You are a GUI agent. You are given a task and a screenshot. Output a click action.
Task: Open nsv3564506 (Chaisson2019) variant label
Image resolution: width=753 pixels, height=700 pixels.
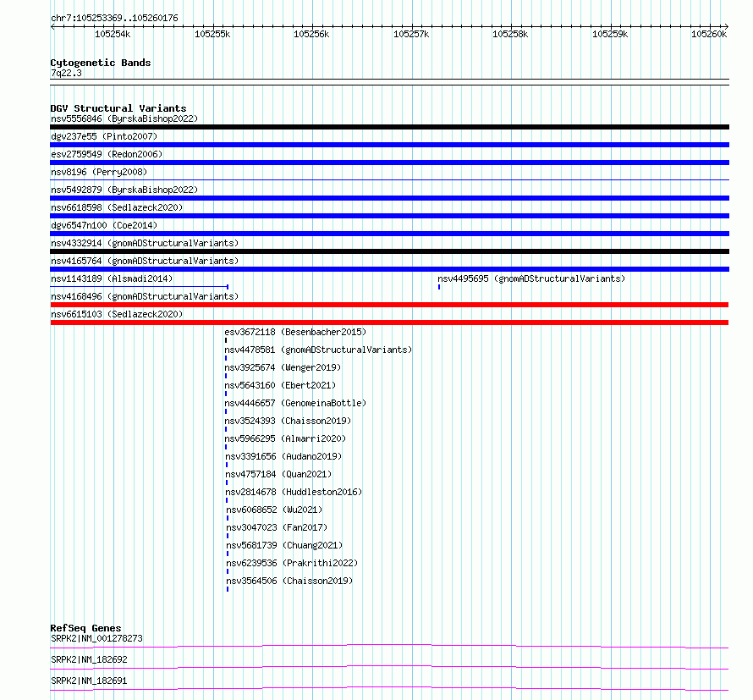click(289, 581)
